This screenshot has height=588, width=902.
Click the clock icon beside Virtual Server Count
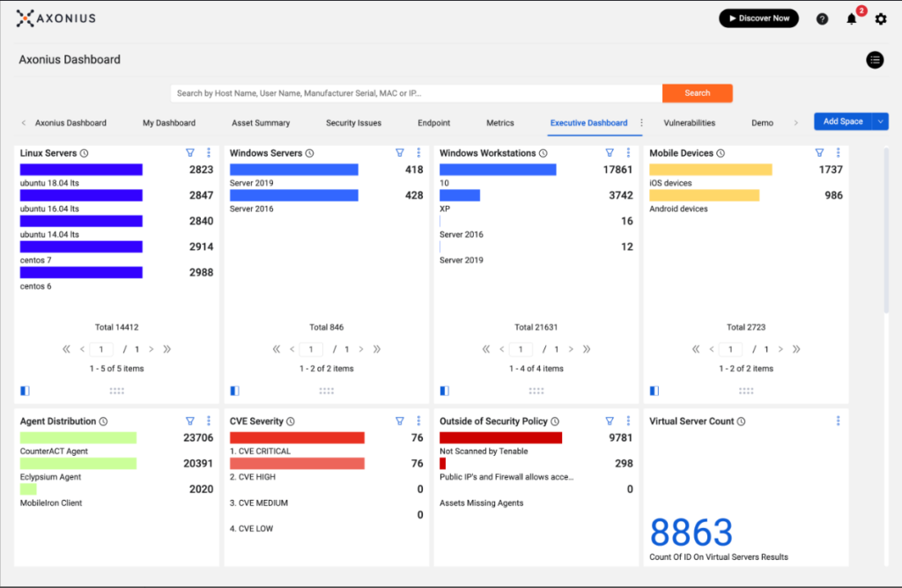coord(742,422)
